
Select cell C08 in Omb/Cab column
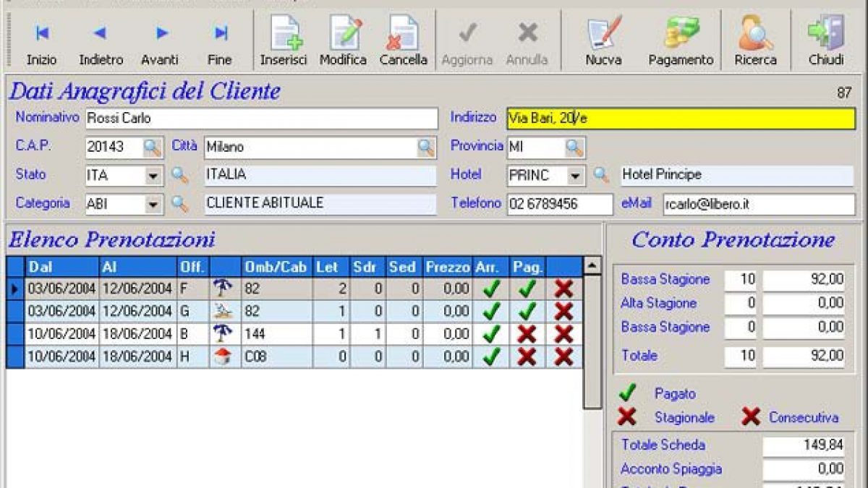tap(276, 356)
